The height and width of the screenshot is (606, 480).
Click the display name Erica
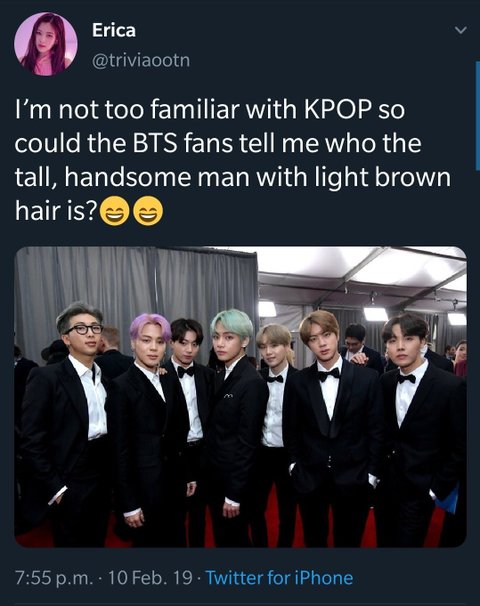click(114, 30)
